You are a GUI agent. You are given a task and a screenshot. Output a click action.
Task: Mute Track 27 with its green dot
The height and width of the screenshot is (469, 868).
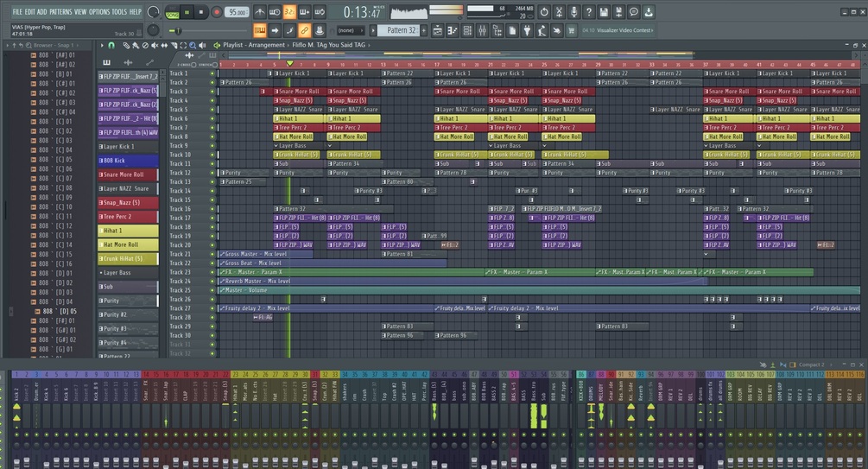click(x=212, y=308)
